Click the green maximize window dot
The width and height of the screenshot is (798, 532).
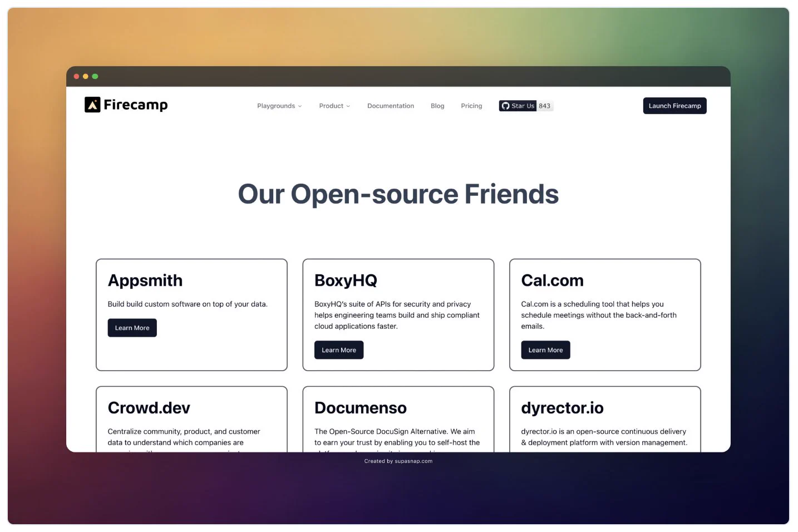(x=95, y=76)
